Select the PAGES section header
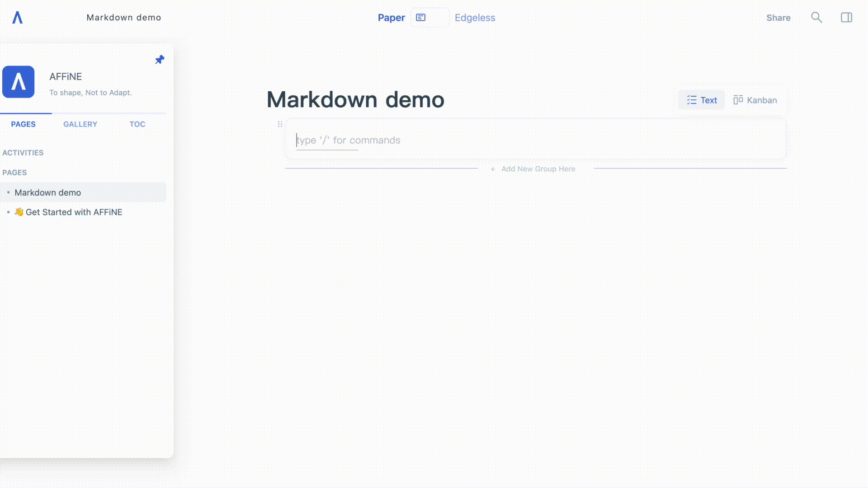868x488 pixels. 14,173
